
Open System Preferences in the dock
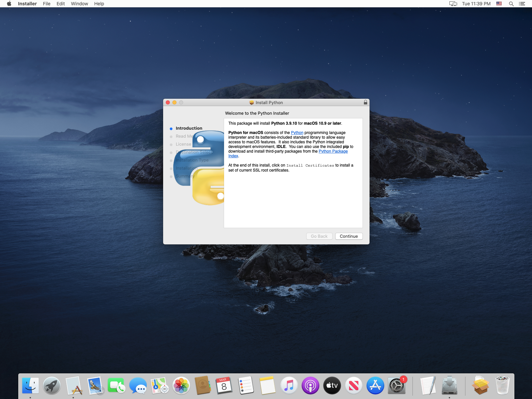tap(397, 386)
